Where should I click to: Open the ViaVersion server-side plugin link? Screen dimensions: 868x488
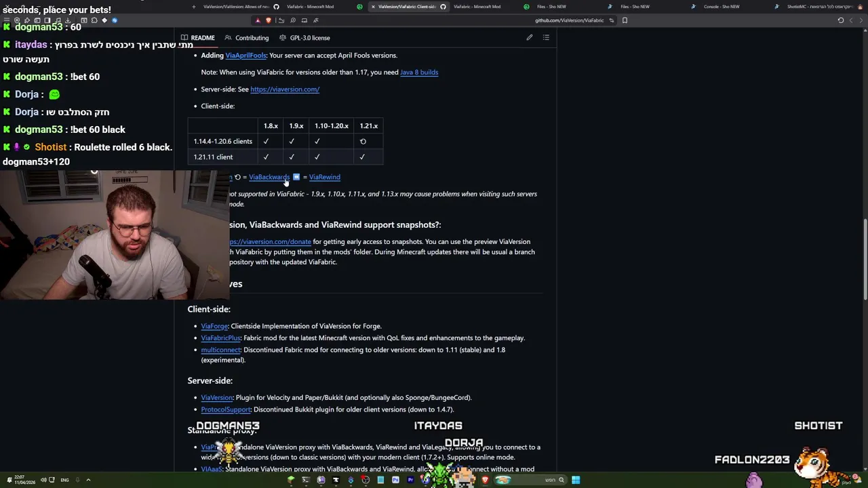click(217, 398)
